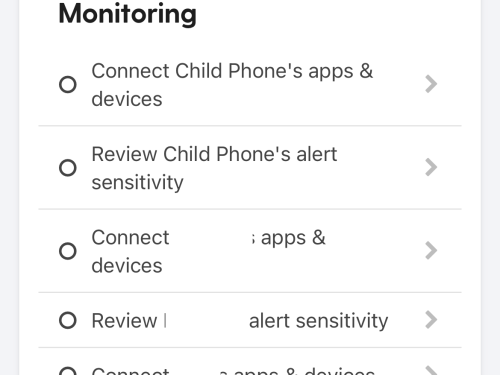The width and height of the screenshot is (500, 375).
Task: Click the word "devices" under Connect Child Phone's
Action: click(127, 99)
